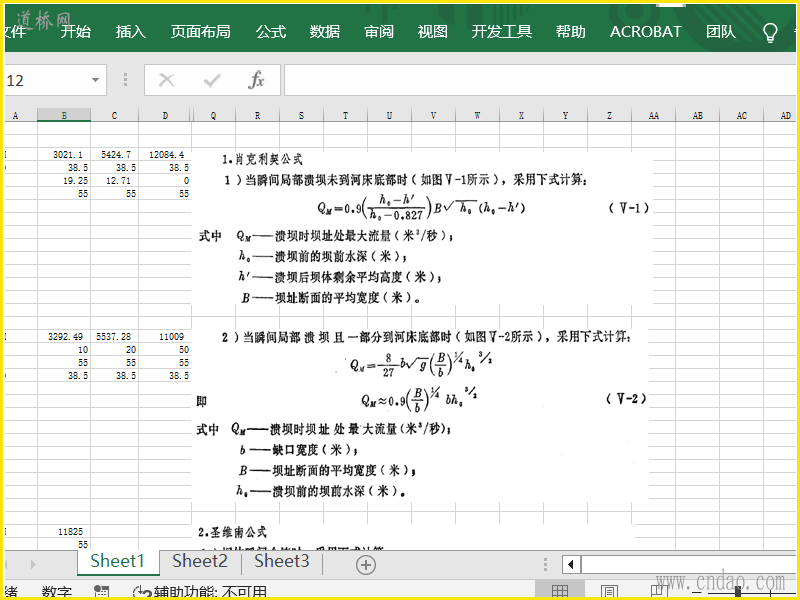Click the formula bar confirm checkmark icon
This screenshot has height=600, width=800.
(212, 80)
